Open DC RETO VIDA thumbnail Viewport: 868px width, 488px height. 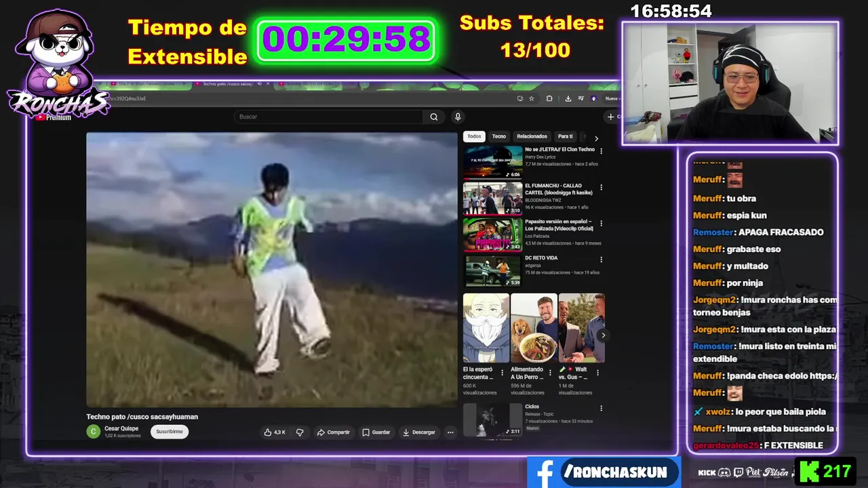492,271
